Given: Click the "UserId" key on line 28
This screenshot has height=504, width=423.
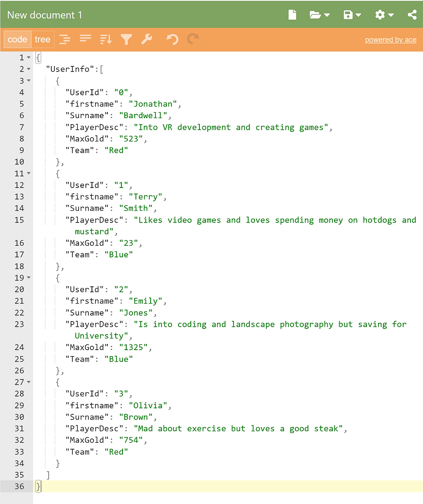Looking at the screenshot, I should coord(85,394).
